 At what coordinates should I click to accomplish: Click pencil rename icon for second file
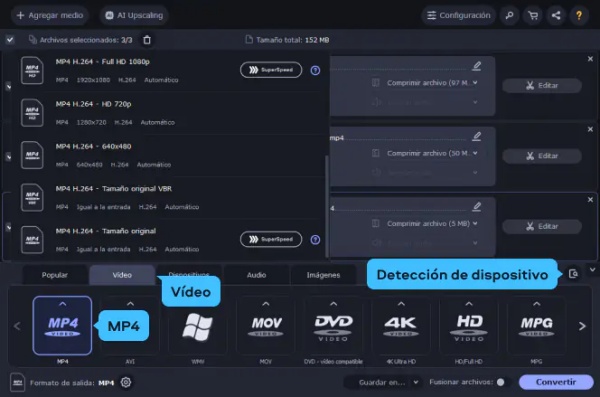[x=476, y=136]
